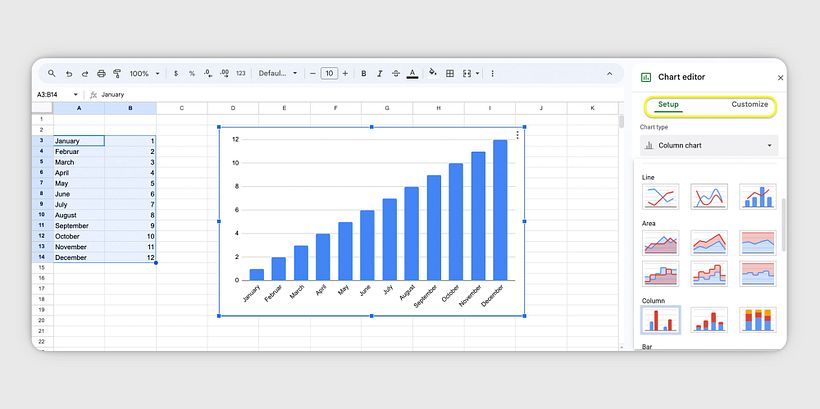Increase font size with plus button
The width and height of the screenshot is (820, 409).
pos(345,74)
